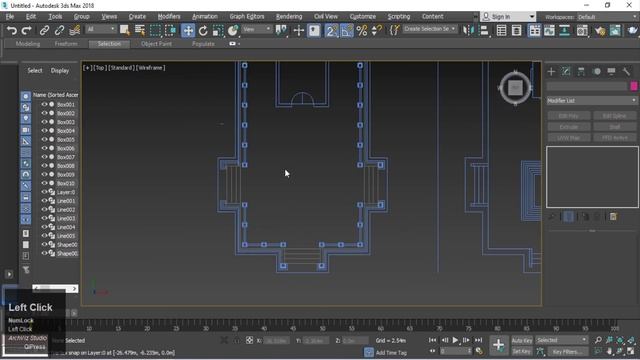
Task: Open the Scene Explorer toggle icon
Action: [x=501, y=30]
